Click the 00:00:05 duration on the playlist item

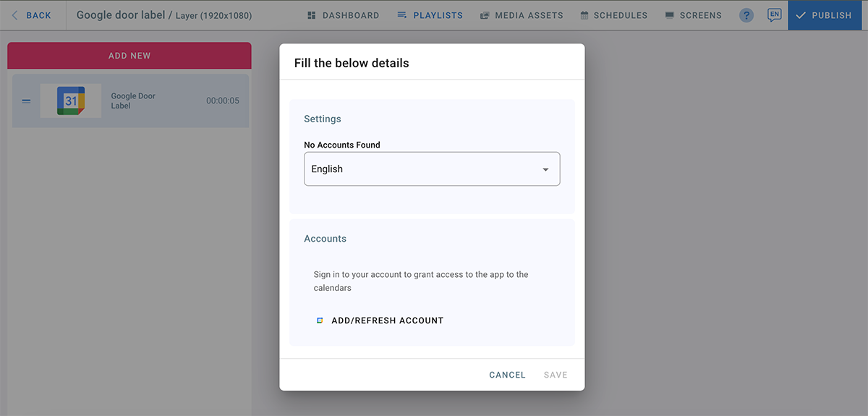[x=223, y=101]
